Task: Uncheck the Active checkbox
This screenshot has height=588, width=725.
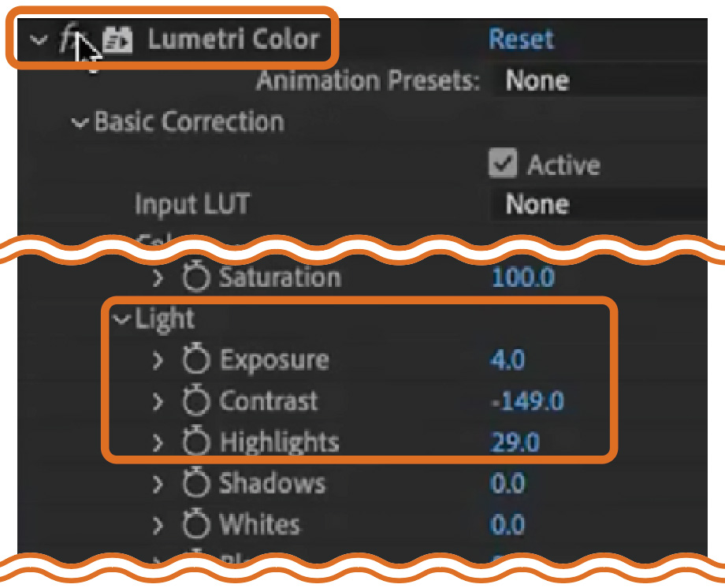Action: [x=502, y=164]
